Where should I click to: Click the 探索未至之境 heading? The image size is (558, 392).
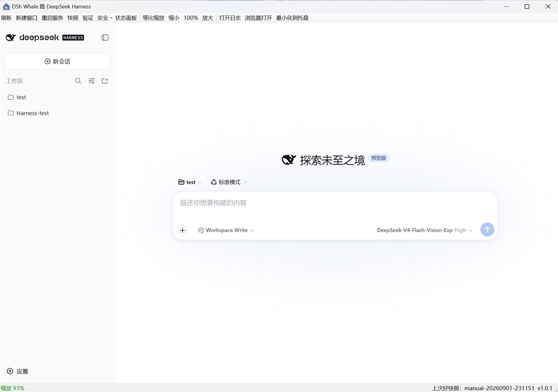[x=332, y=160]
